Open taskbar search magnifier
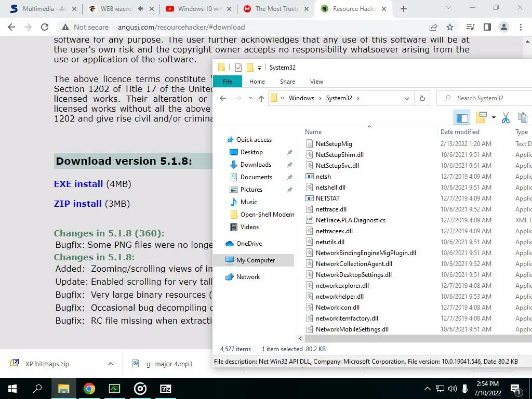Screen dimensions: 532x399 pyautogui.click(x=37, y=389)
